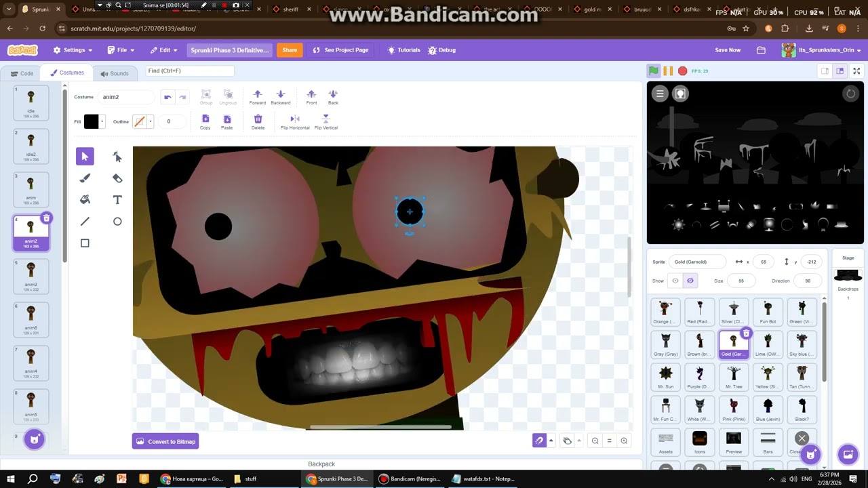
Task: Click the green flag to run
Action: pos(653,71)
